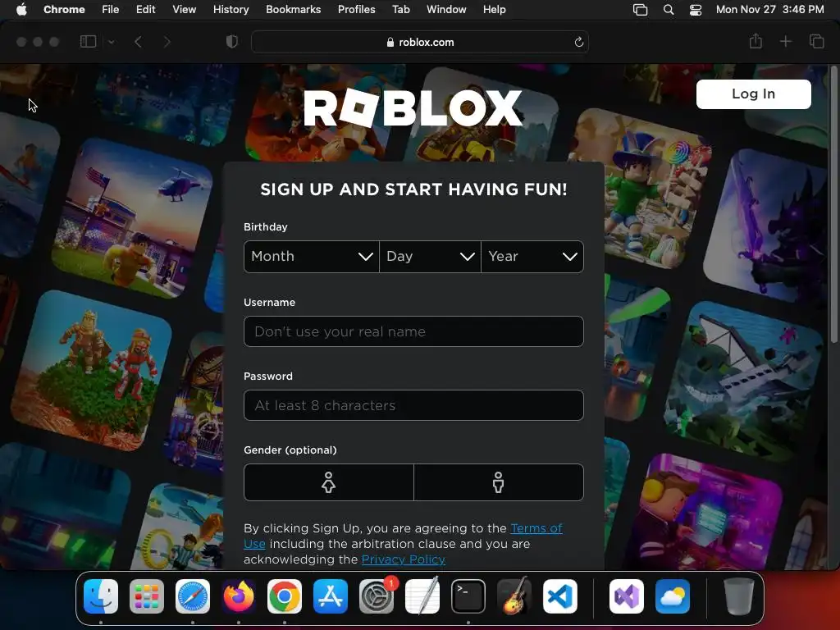Reload the roblox.com page
Image resolution: width=840 pixels, height=630 pixels.
[x=578, y=42]
